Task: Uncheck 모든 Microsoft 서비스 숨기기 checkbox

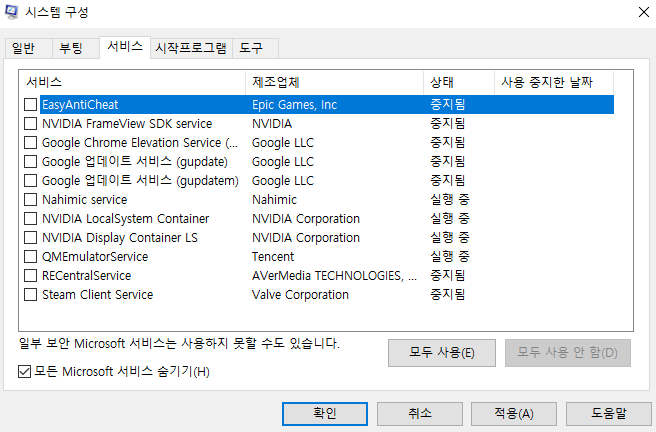Action: tap(24, 371)
